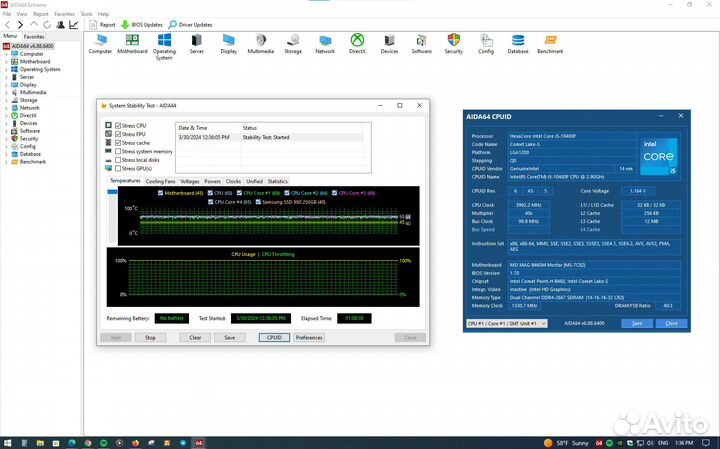The width and height of the screenshot is (720, 449).
Task: Switch to Cooling Fans tab
Action: coord(160,181)
